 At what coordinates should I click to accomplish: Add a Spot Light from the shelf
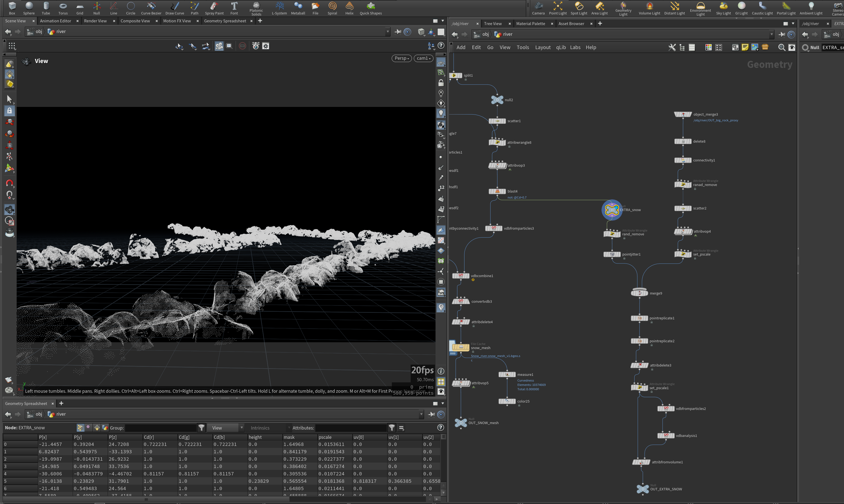tap(579, 8)
